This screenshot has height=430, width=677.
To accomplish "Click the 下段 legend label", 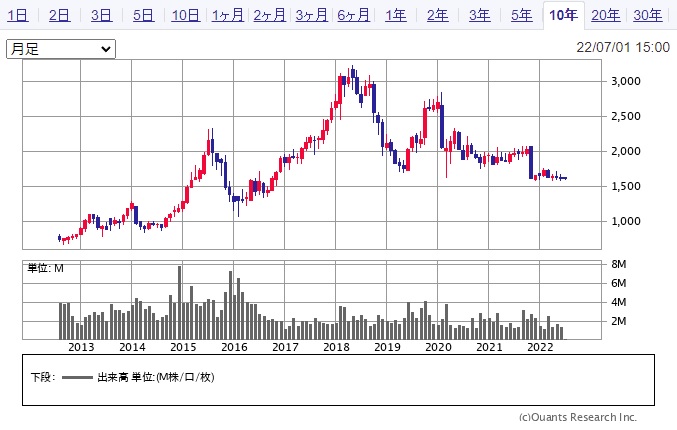I will tap(43, 377).
